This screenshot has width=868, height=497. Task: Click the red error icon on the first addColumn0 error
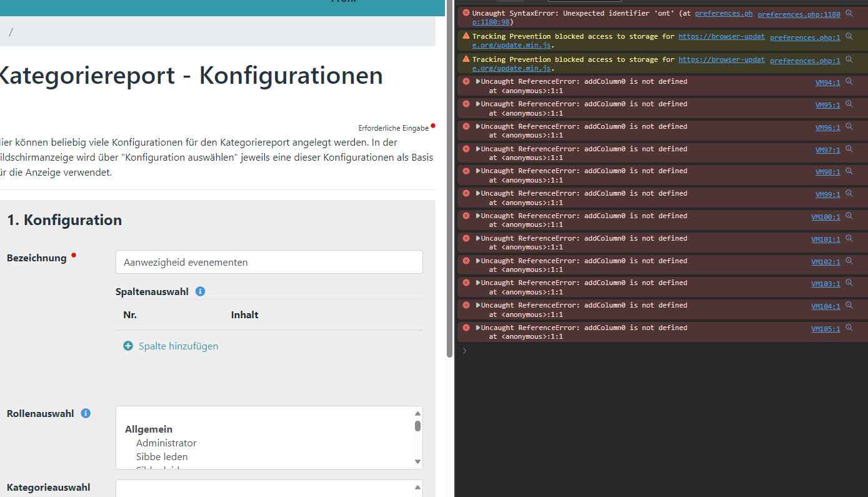click(x=466, y=81)
